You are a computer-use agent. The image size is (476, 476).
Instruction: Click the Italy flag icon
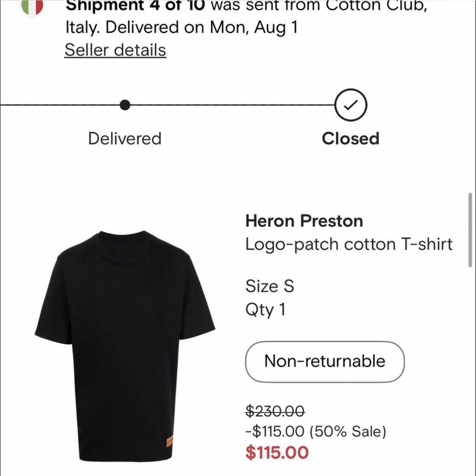[32, 6]
